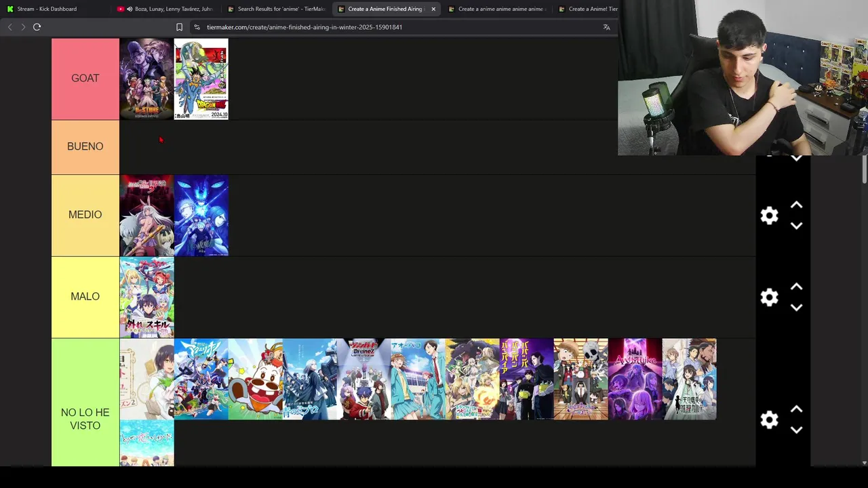Viewport: 868px width, 488px height.
Task: Select the Divinez card game poster
Action: pos(364,379)
